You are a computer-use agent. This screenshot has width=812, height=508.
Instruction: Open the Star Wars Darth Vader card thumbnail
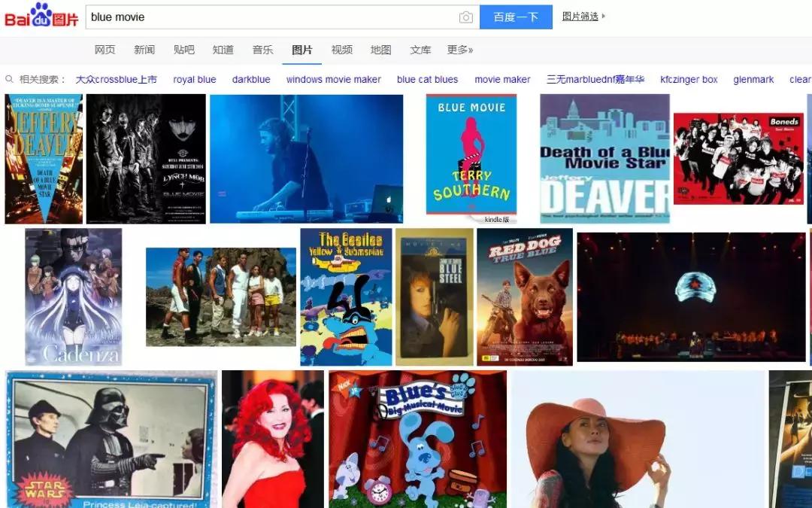[111, 439]
